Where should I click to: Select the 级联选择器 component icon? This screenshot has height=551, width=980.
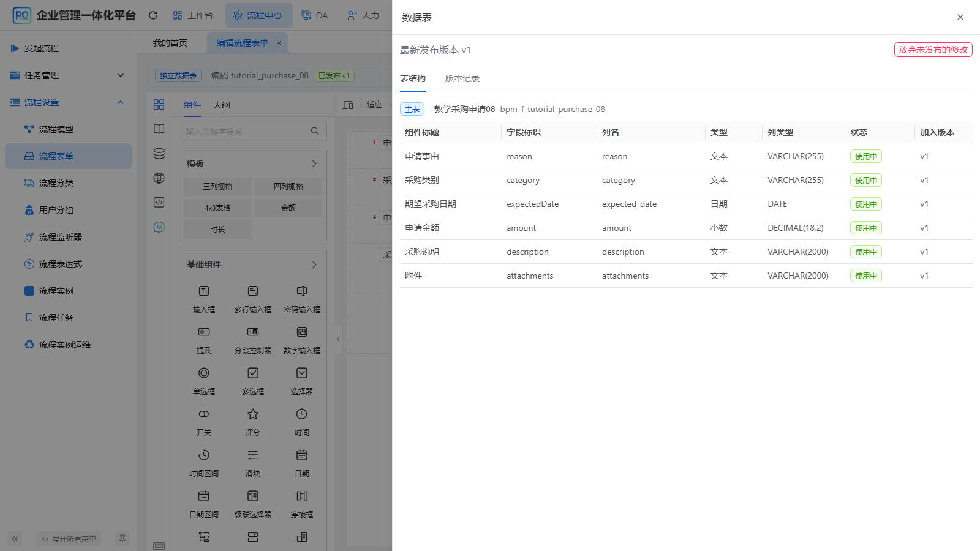pos(253,496)
